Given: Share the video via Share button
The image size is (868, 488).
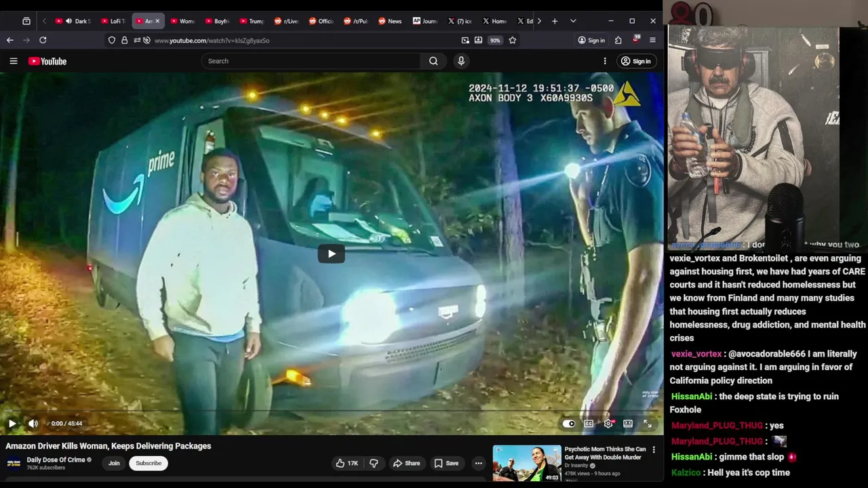Looking at the screenshot, I should coord(406,463).
